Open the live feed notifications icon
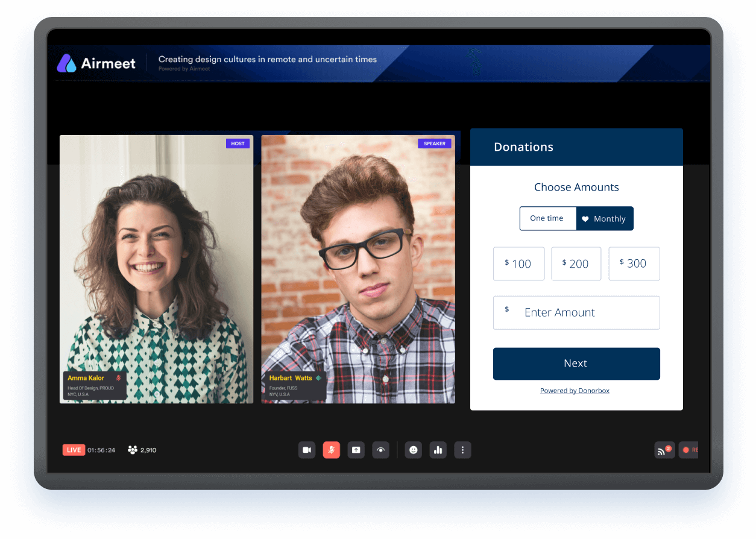The height and width of the screenshot is (539, 756). (664, 450)
